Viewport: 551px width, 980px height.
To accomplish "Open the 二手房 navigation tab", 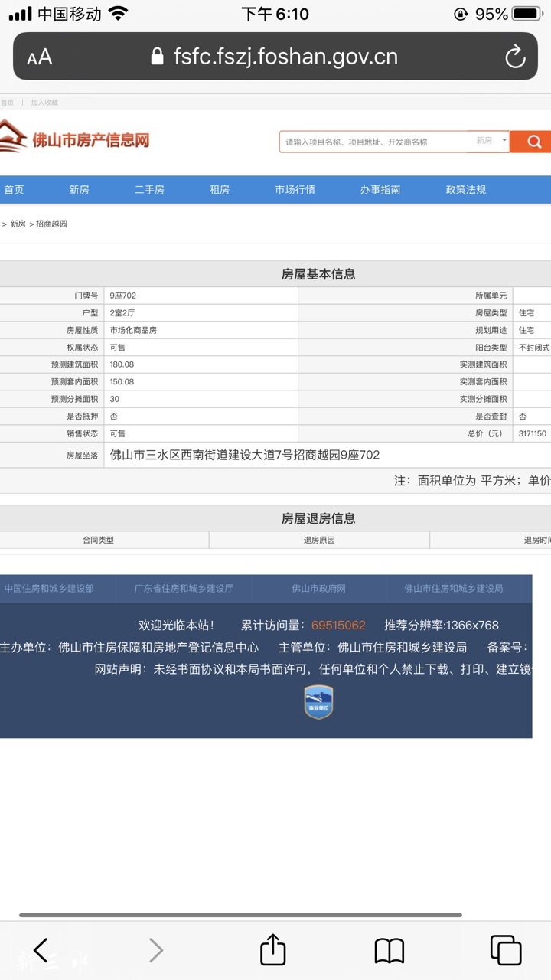I will (149, 190).
